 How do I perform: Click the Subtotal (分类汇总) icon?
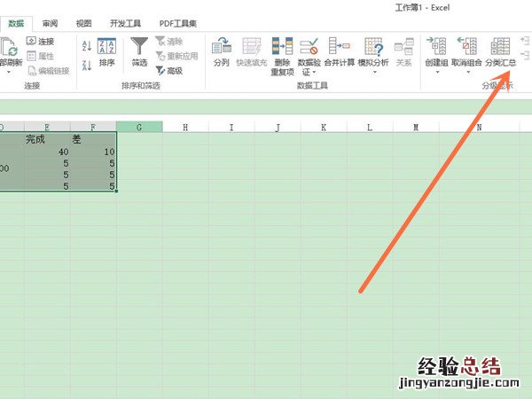pos(501,47)
